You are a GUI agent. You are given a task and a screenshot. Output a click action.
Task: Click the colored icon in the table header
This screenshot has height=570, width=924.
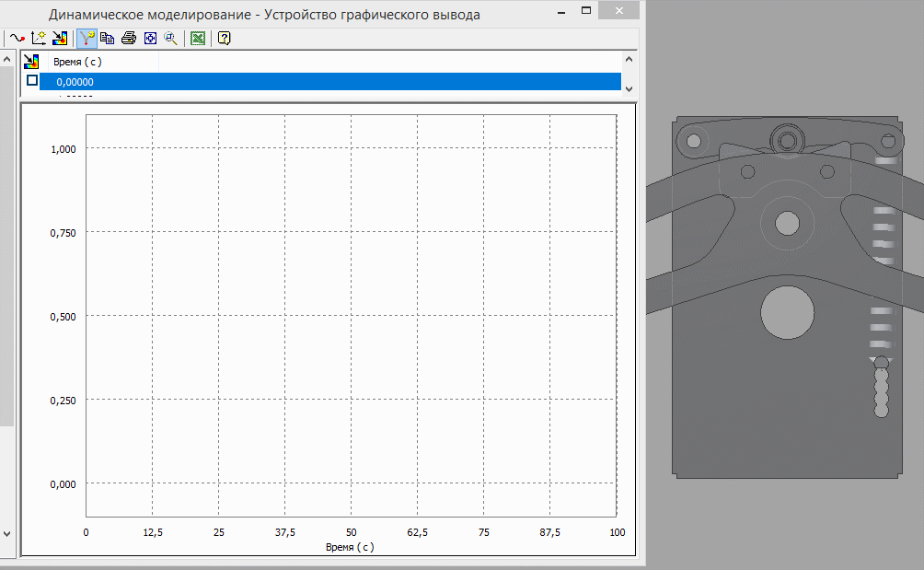point(31,62)
